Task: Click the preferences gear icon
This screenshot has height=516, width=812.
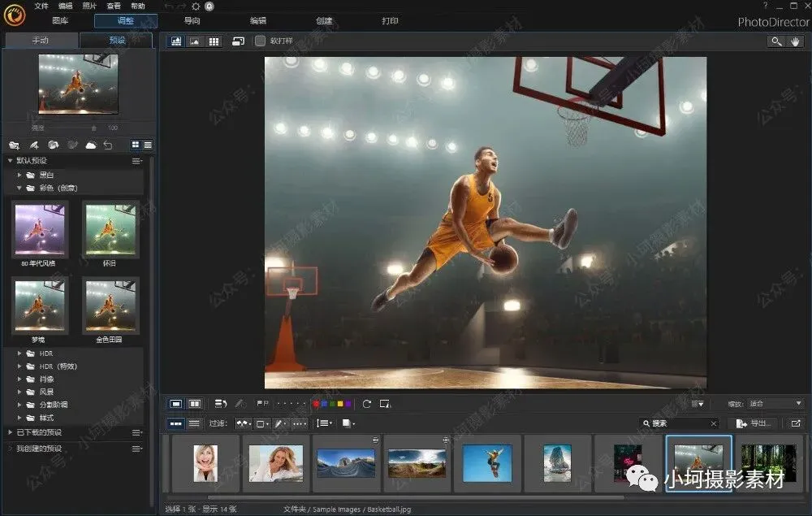Action: coord(195,6)
